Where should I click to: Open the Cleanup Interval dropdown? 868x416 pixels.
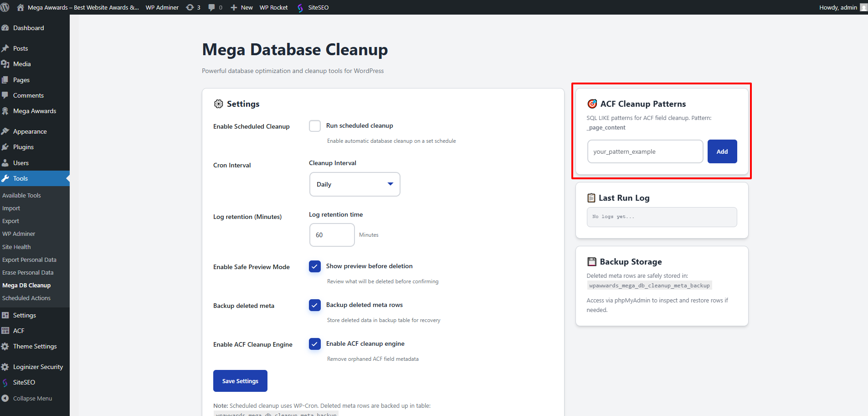point(354,184)
